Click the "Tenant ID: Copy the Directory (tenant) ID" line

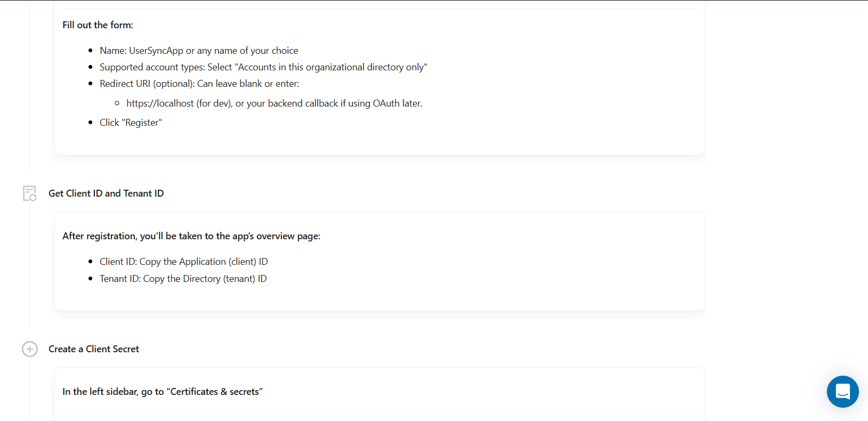point(183,279)
